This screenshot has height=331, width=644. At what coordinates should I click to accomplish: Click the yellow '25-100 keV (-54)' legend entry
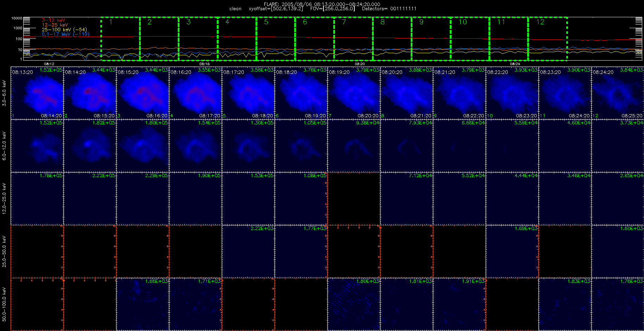[x=64, y=30]
